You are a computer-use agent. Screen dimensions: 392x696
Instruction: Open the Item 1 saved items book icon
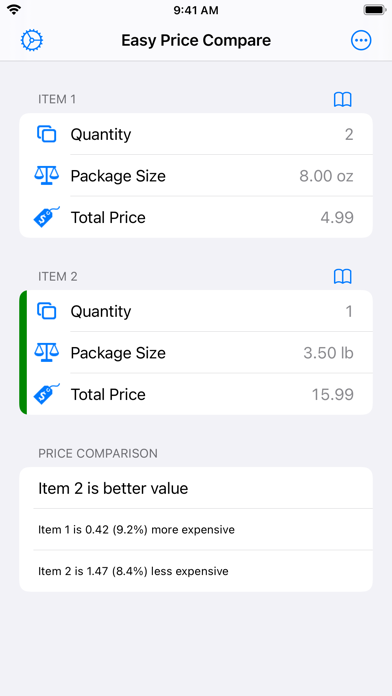click(342, 99)
